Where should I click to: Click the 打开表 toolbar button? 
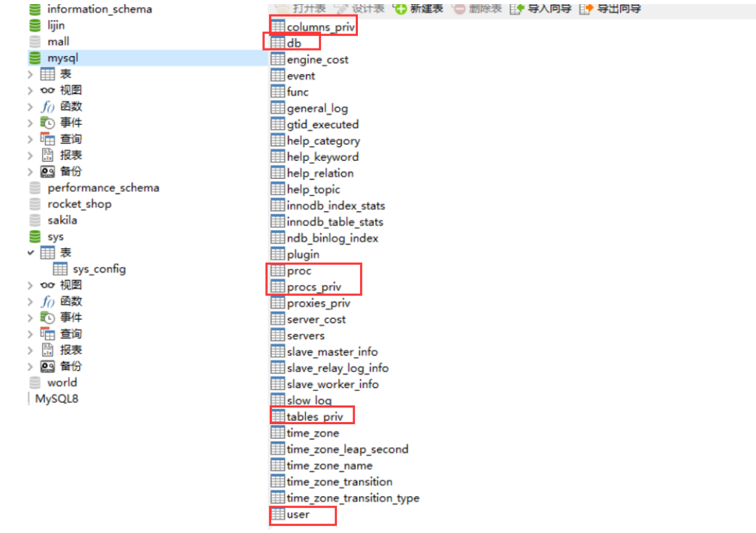301,9
